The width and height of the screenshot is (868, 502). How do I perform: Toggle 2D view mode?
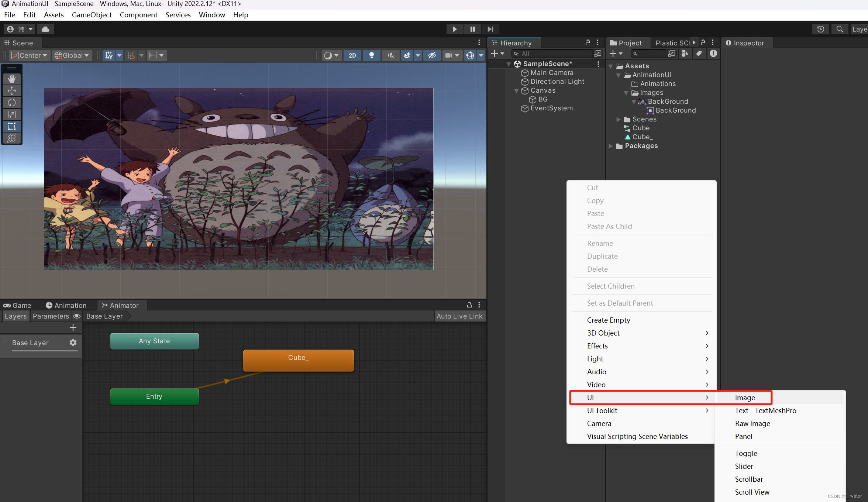pyautogui.click(x=352, y=55)
